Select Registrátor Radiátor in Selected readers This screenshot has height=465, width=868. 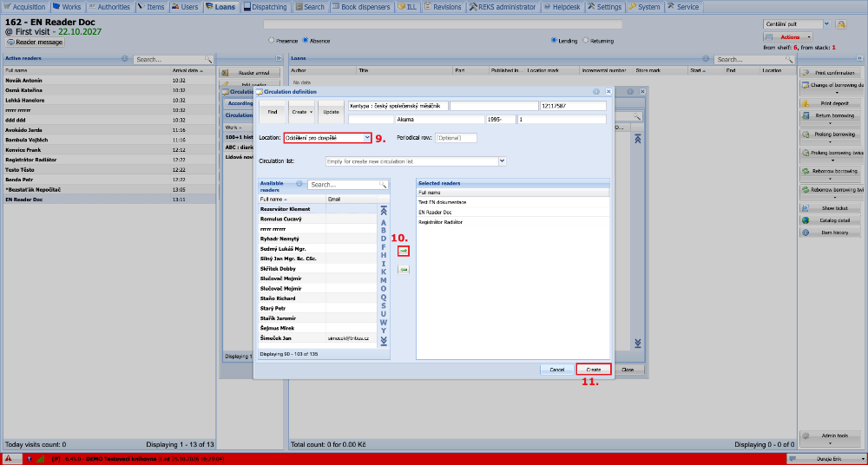point(513,222)
